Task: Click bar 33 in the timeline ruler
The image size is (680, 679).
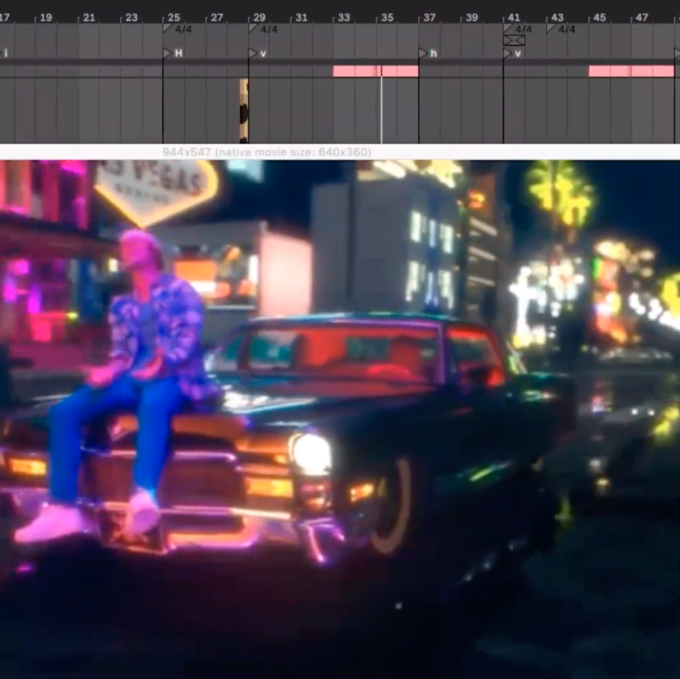Action: pyautogui.click(x=344, y=17)
